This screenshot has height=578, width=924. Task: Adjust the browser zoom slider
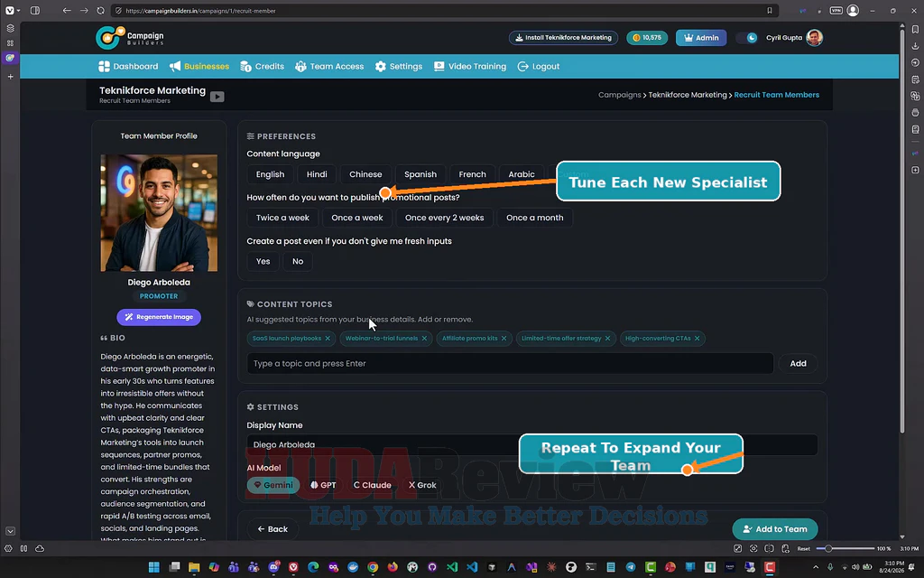pyautogui.click(x=845, y=548)
